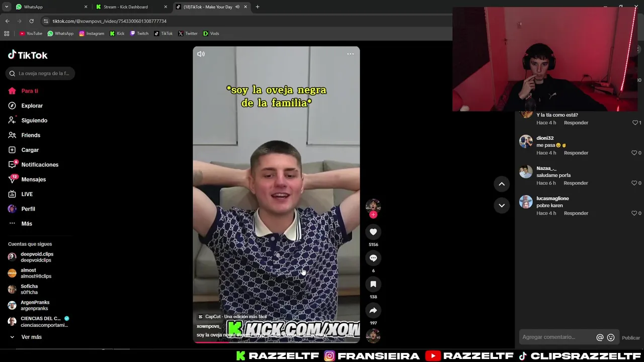Like the 'pobre karen' comment
Viewport: 644px width, 362px height.
pyautogui.click(x=634, y=213)
